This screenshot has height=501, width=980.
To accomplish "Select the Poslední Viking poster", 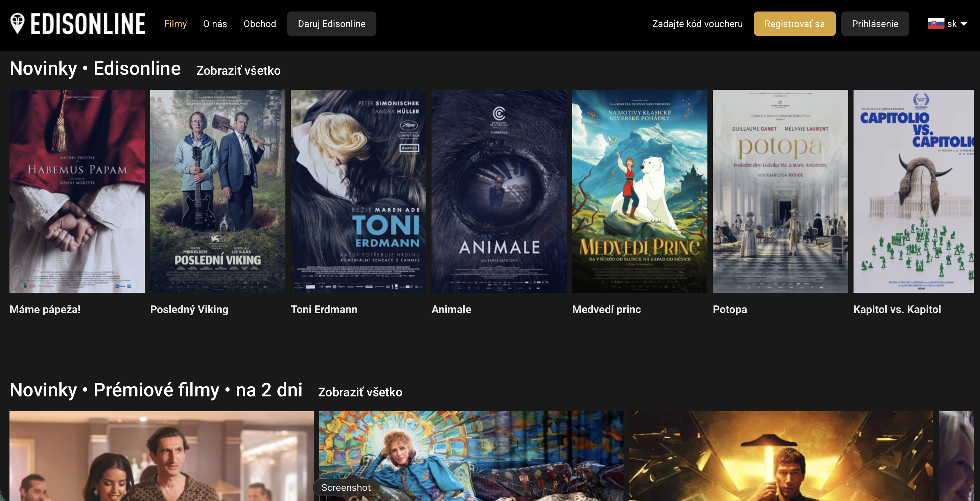I will [x=218, y=191].
